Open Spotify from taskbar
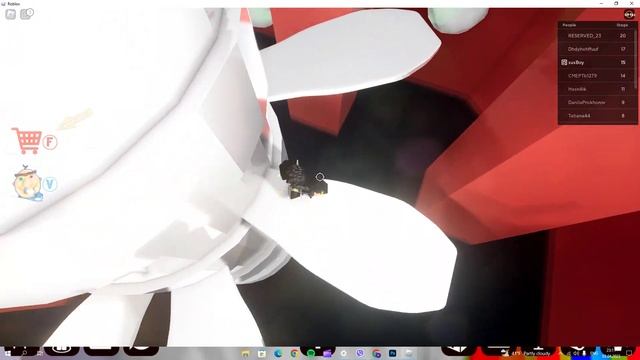This screenshot has width=640, height=360. point(311,353)
